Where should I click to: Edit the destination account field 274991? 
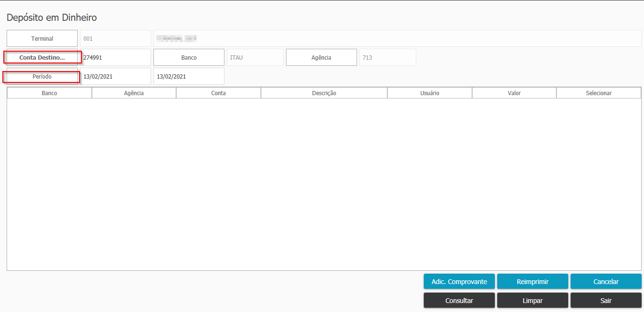(116, 57)
